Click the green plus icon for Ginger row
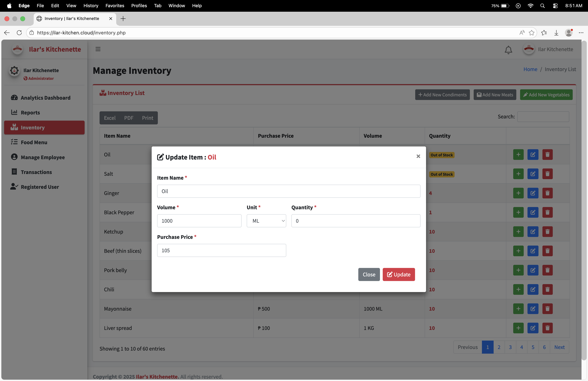Viewport: 588px width, 381px height. pyautogui.click(x=518, y=193)
